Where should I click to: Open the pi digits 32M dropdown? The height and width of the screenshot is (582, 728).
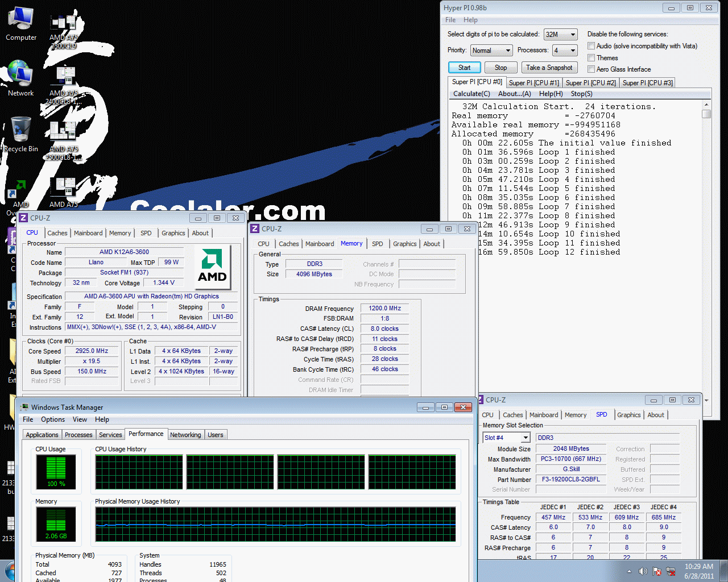tap(561, 35)
